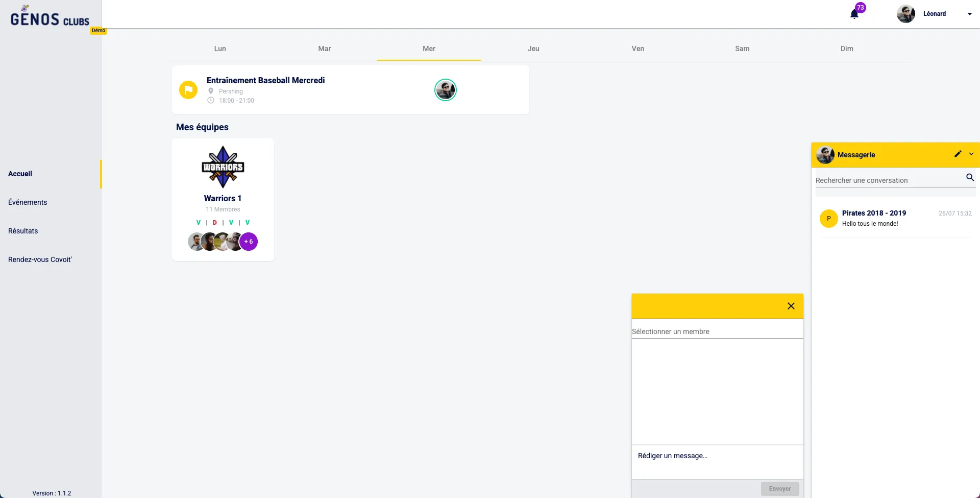Click the search magnifier in Messagerie
Viewport: 980px width, 498px height.
click(x=970, y=178)
